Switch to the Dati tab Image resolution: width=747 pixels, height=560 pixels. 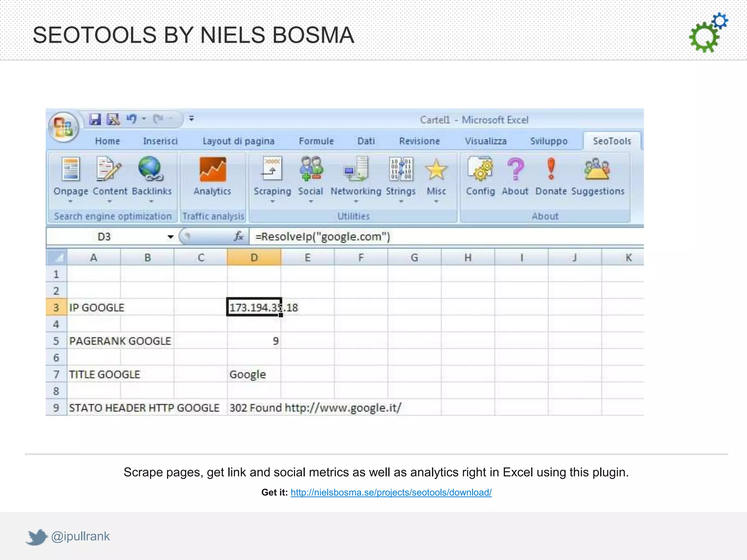click(x=366, y=141)
